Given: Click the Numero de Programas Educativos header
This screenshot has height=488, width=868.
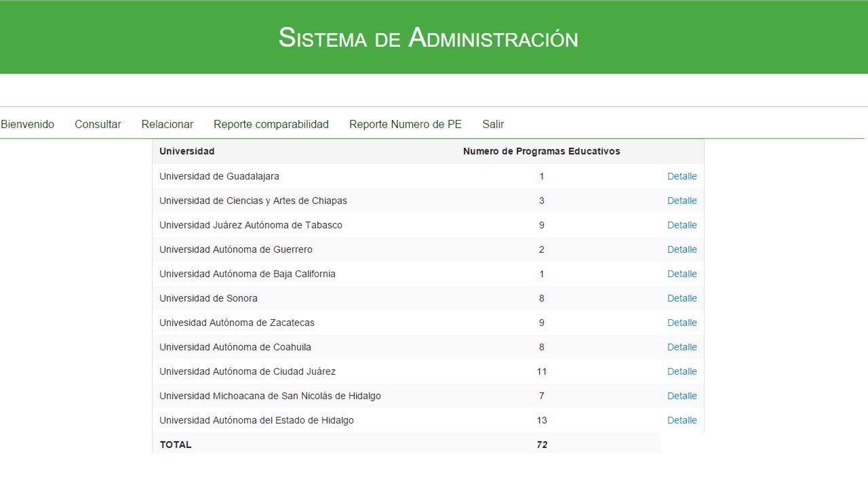Looking at the screenshot, I should click(x=542, y=151).
